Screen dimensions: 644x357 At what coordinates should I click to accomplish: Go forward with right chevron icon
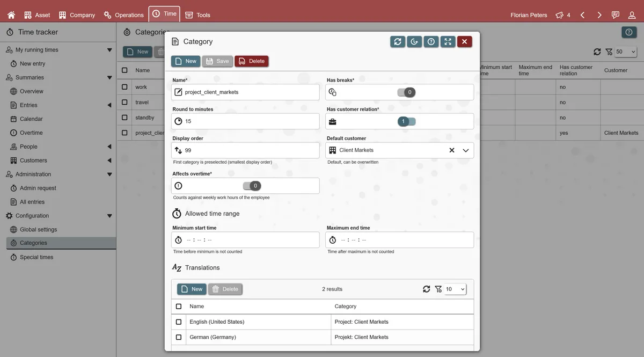[599, 15]
